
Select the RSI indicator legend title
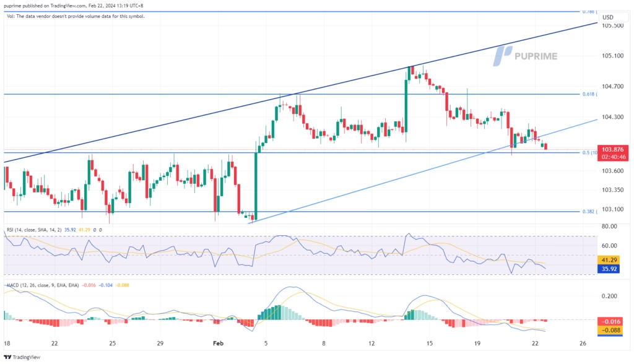pos(34,230)
